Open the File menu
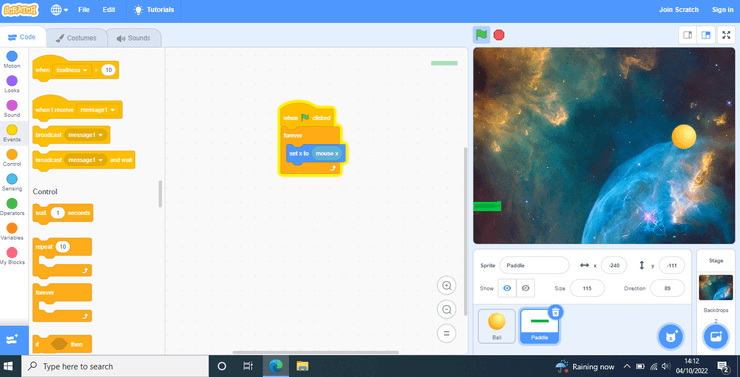740x377 pixels. (84, 10)
